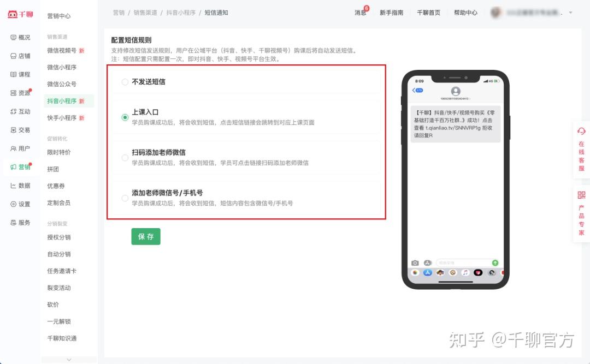Screen dimensions: 590x364
Task: Click 营销 breadcrumb link
Action: point(119,13)
